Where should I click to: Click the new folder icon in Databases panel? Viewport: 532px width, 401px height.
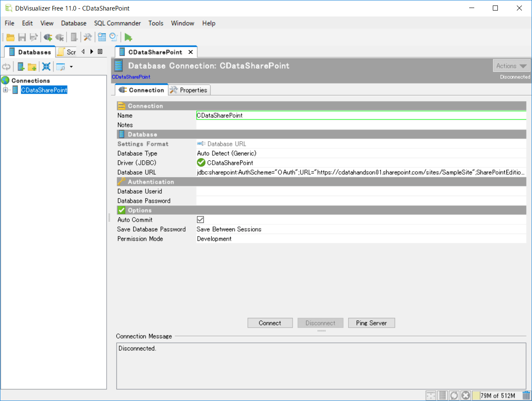click(x=32, y=67)
